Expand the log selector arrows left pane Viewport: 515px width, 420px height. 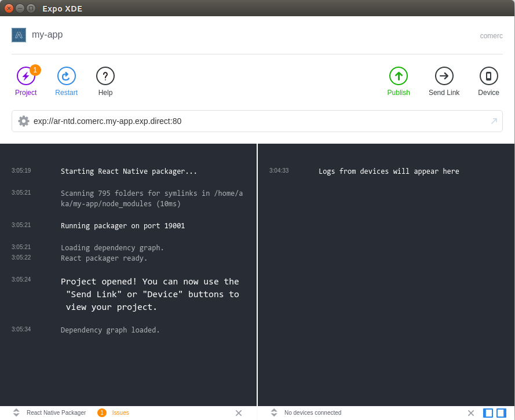(16, 413)
